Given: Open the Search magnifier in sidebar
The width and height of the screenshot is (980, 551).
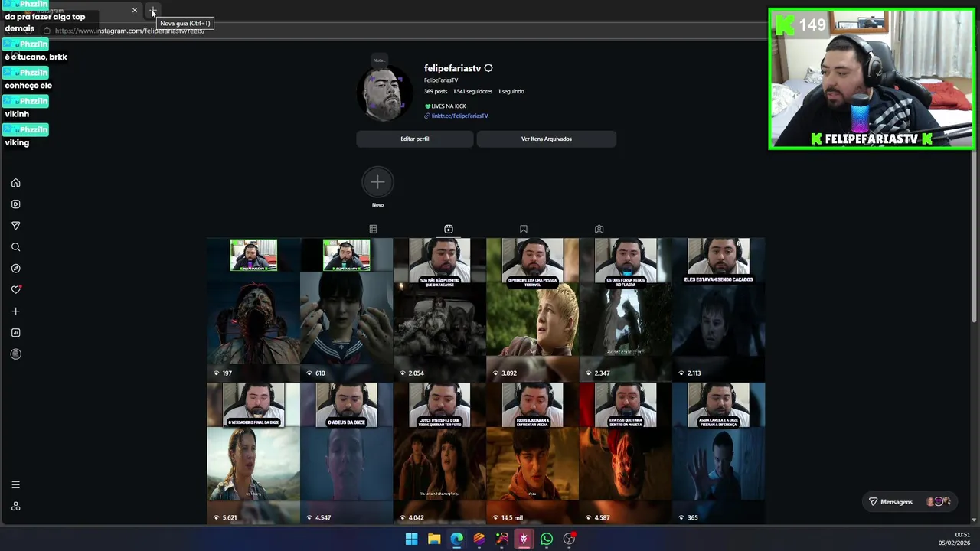Looking at the screenshot, I should [x=15, y=247].
